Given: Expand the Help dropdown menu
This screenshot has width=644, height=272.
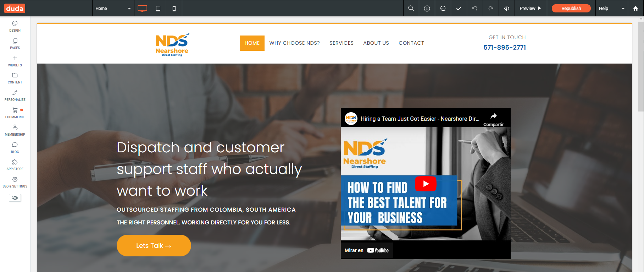Looking at the screenshot, I should click(x=611, y=8).
